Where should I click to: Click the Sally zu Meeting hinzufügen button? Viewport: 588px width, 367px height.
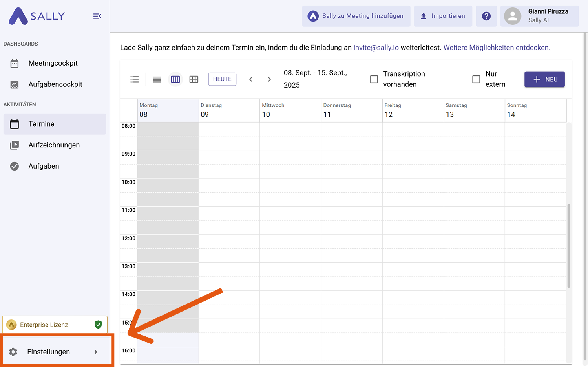coord(356,16)
